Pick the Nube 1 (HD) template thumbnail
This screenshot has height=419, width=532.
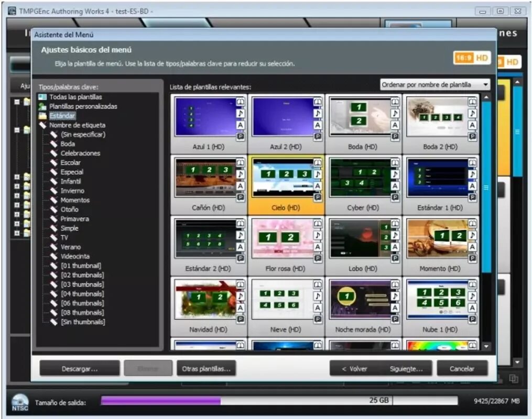click(437, 300)
